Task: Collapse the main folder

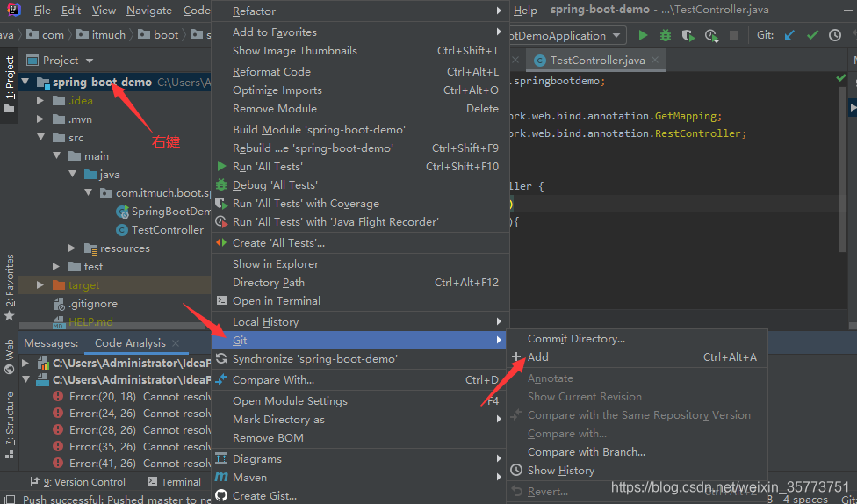Action: (57, 156)
